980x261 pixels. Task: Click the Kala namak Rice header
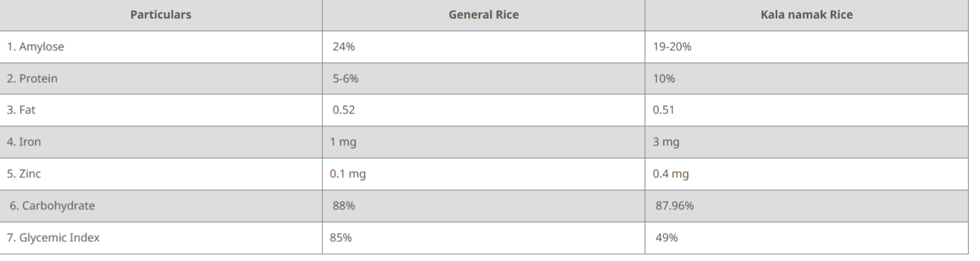[806, 14]
